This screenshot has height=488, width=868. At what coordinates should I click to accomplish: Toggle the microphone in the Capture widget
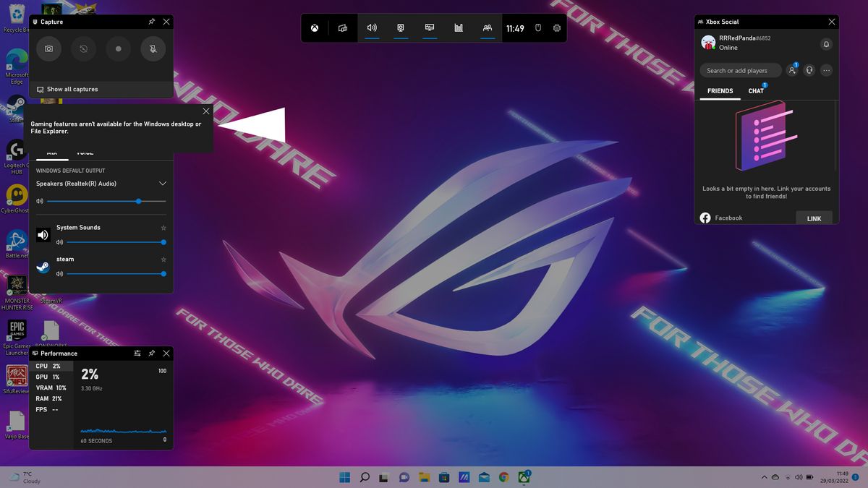click(x=152, y=49)
